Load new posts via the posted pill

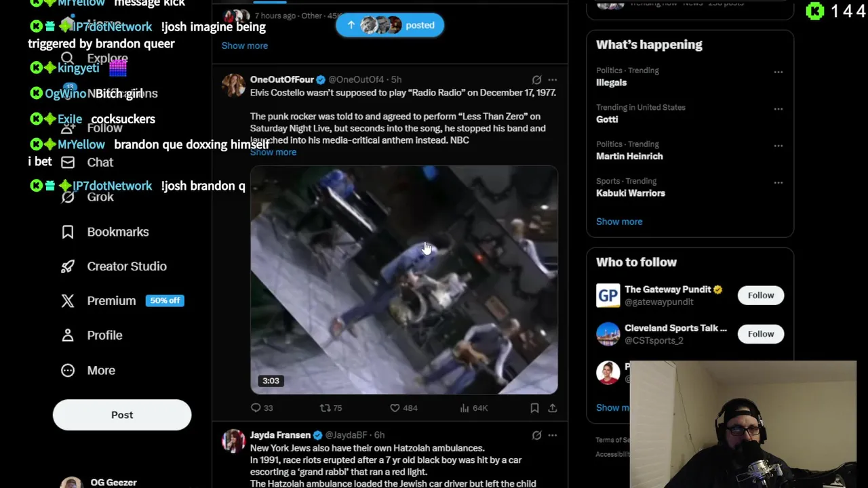(390, 25)
